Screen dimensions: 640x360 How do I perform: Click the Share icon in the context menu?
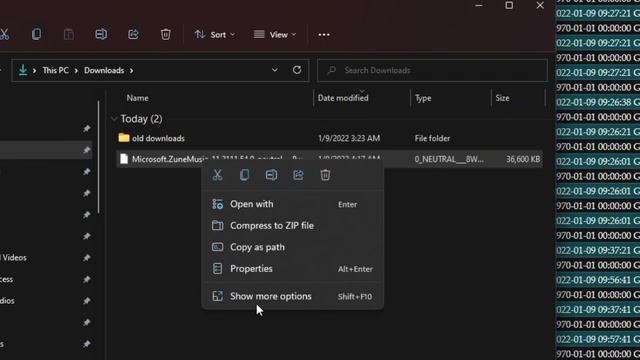(298, 175)
